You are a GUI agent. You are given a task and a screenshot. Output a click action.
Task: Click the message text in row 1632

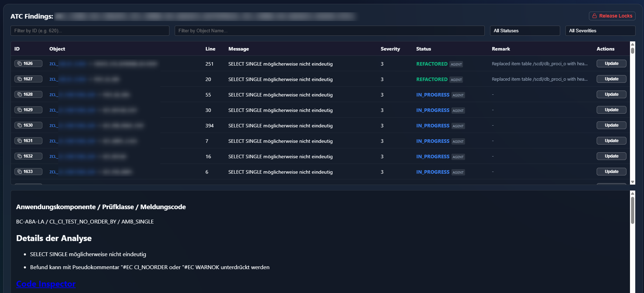tap(280, 157)
